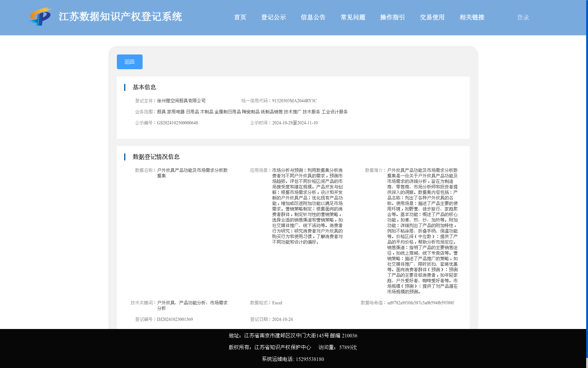Open the 常见问题 menu item
The image size is (588, 368).
(x=353, y=17)
